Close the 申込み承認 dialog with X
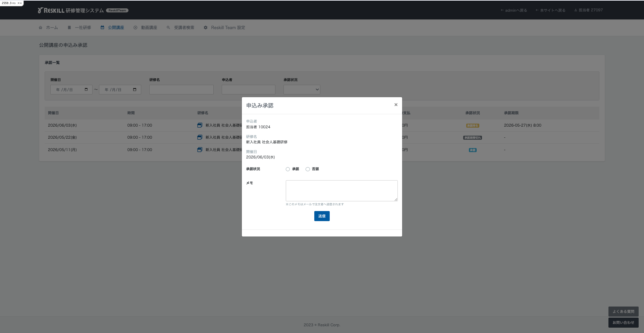Screen dimensions: 644x333 396,105
